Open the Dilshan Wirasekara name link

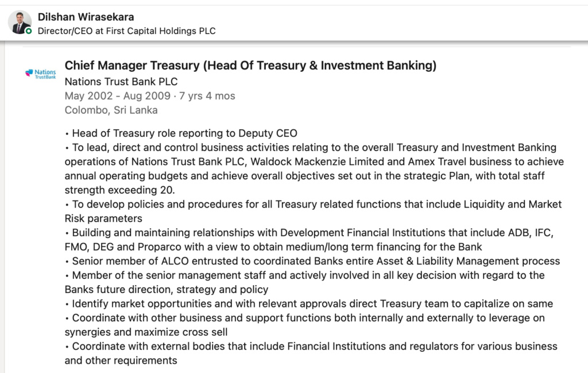(86, 17)
